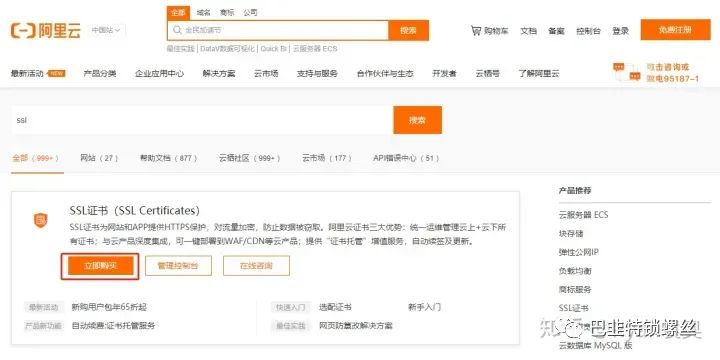Viewport: 720px width, 360px height.
Task: Switch to the 帮助文档 results tab
Action: pyautogui.click(x=169, y=158)
